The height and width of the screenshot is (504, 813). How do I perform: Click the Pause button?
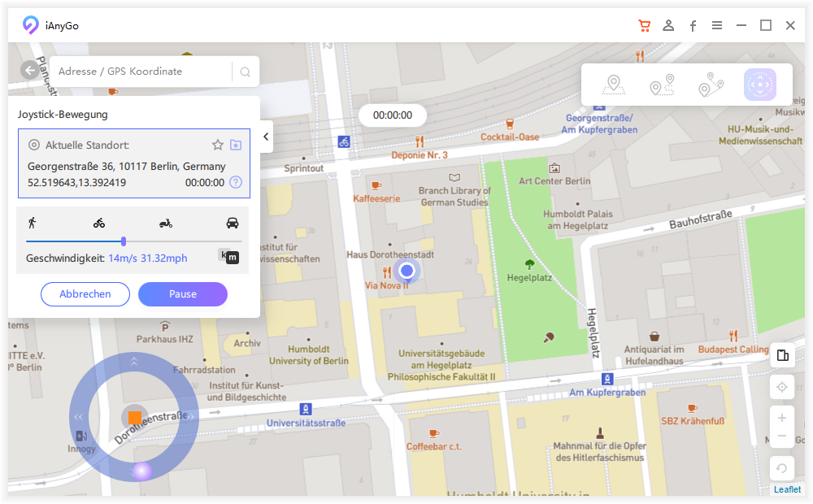click(182, 294)
